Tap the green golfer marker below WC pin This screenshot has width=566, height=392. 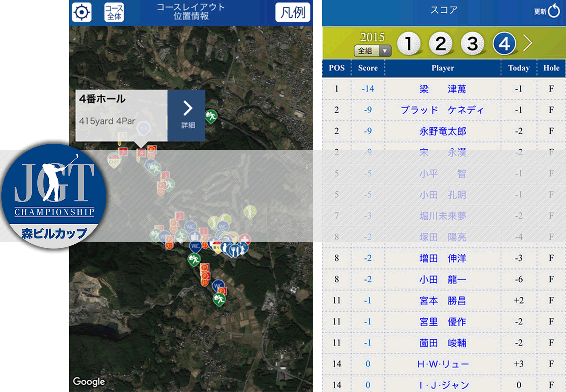point(194,259)
